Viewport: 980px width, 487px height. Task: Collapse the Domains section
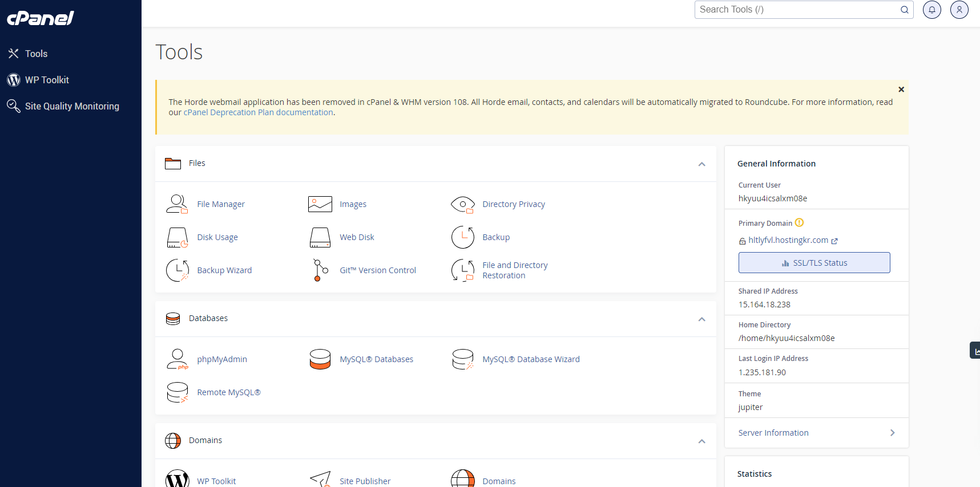[702, 441]
